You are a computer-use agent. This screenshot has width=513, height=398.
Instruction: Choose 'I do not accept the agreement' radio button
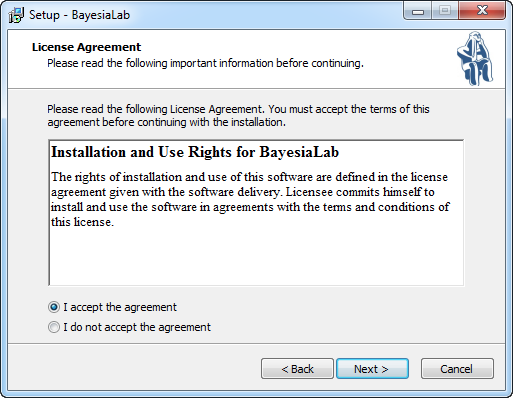tap(54, 327)
